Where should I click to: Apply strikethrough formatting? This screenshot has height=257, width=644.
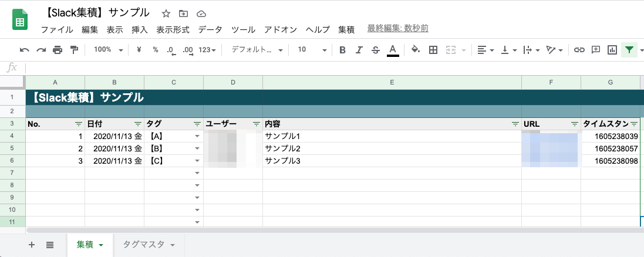(x=375, y=50)
